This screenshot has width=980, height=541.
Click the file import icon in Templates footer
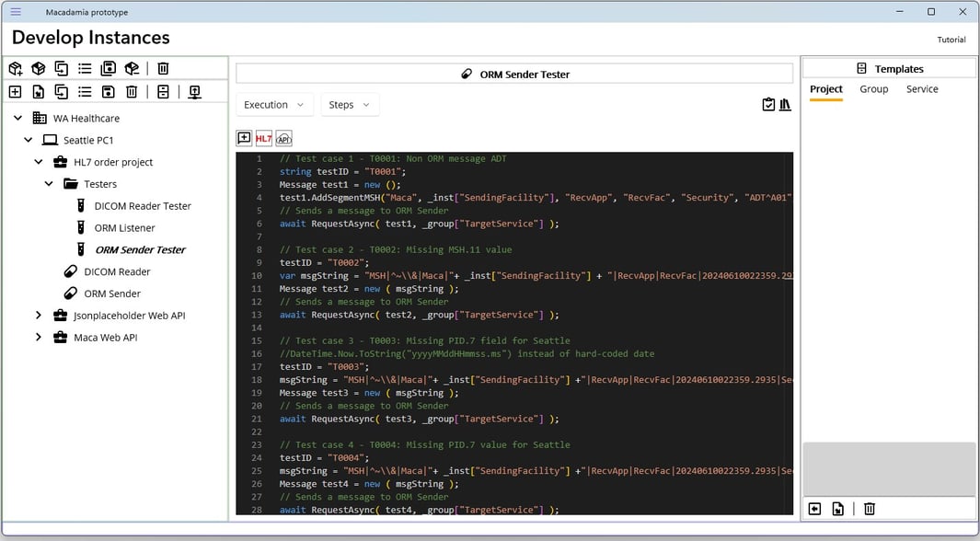tap(838, 509)
